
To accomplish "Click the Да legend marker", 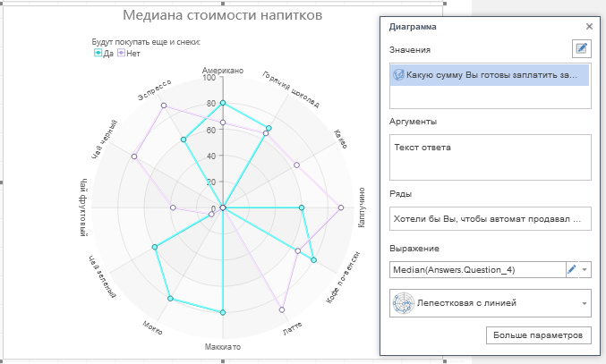I will [x=98, y=53].
